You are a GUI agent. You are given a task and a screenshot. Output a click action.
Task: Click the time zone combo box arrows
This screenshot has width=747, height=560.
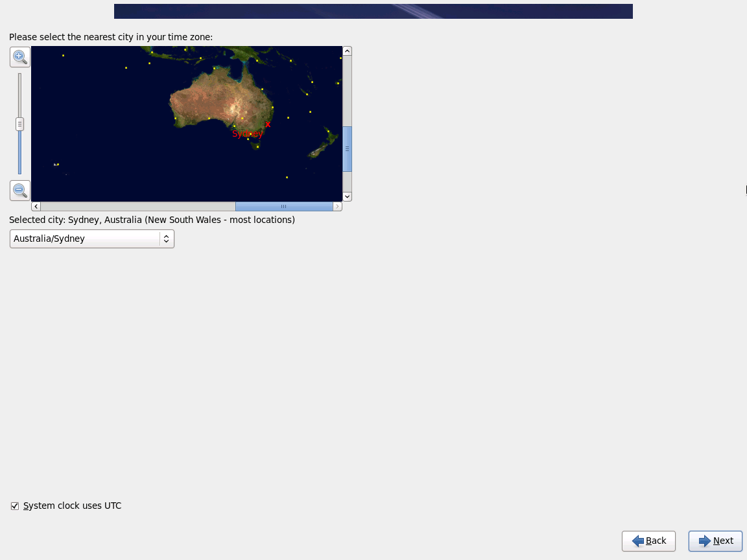click(167, 239)
